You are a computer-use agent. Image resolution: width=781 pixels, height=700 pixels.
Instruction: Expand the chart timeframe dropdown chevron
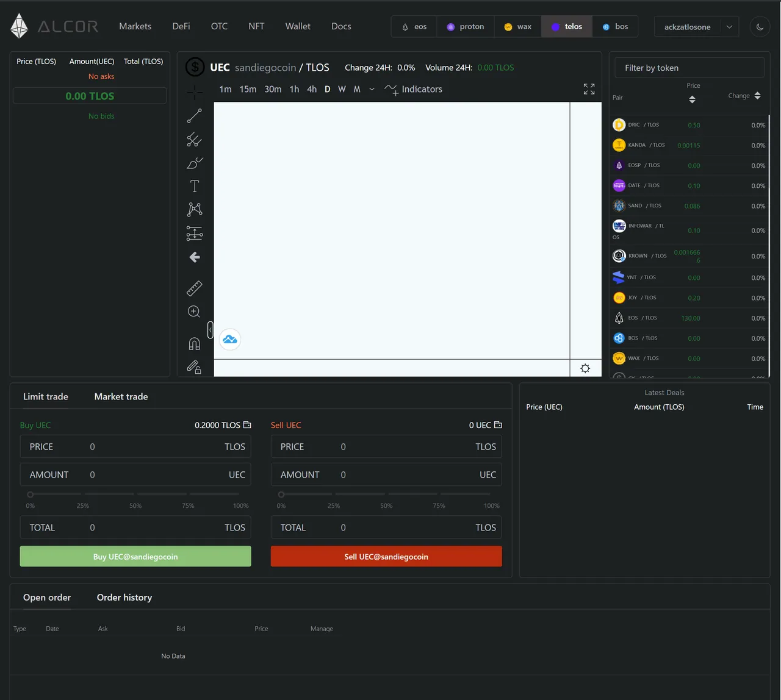(x=372, y=89)
